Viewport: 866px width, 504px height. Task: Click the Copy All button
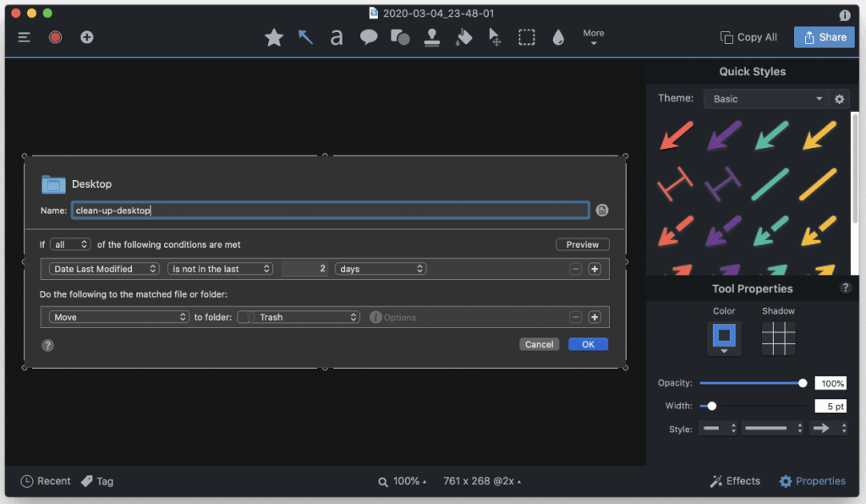[748, 37]
